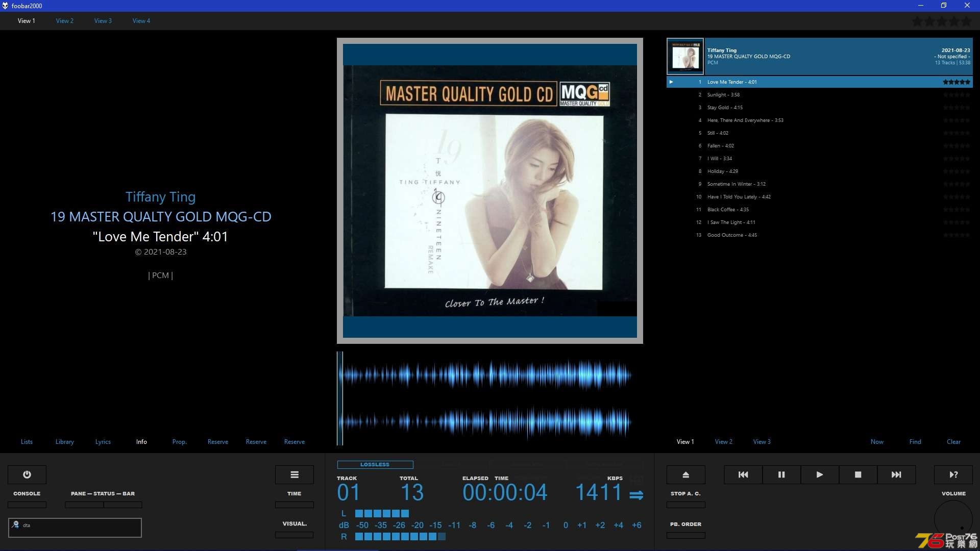
Task: Set star rating at the top right
Action: click(x=942, y=21)
